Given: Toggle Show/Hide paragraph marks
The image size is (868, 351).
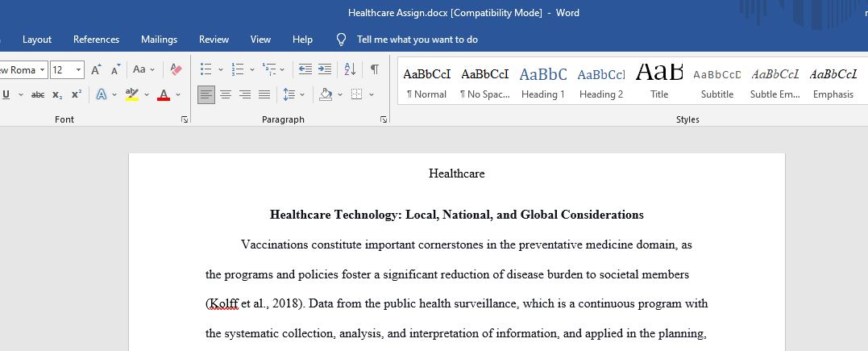Looking at the screenshot, I should point(375,70).
